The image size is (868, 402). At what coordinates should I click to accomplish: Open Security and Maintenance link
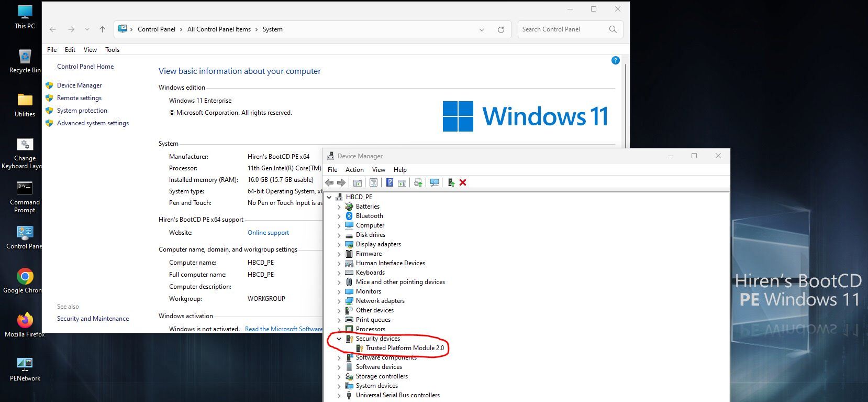[x=93, y=319]
